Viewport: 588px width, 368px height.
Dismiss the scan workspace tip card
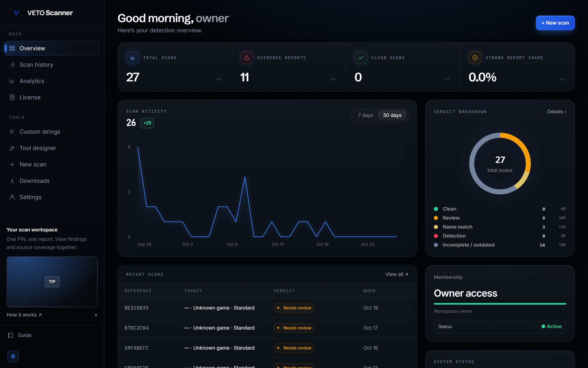[96, 315]
